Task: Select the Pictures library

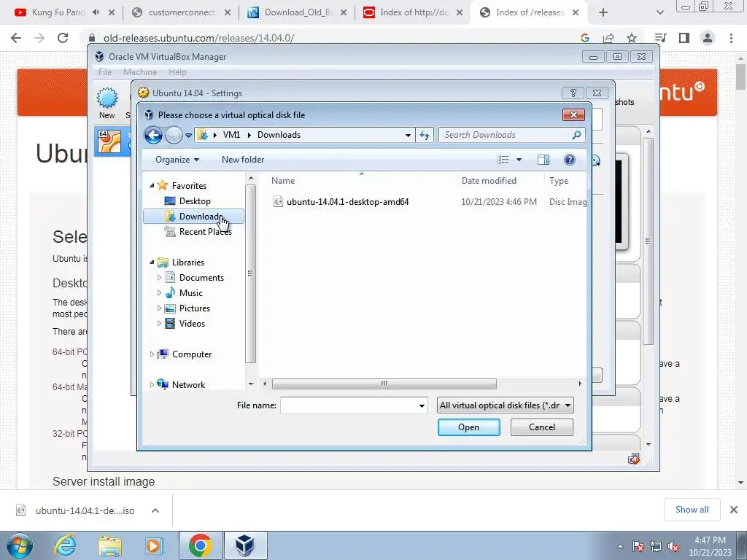Action: pos(194,308)
